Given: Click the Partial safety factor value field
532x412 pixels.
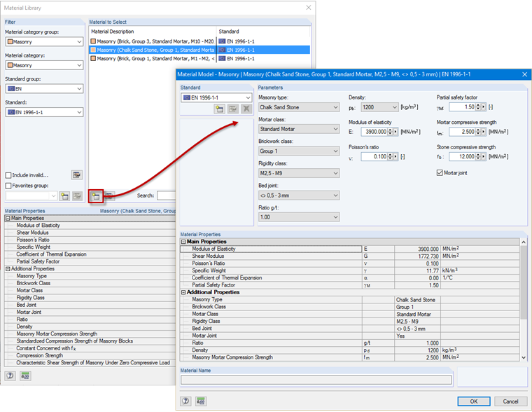Looking at the screenshot, I should (x=462, y=107).
